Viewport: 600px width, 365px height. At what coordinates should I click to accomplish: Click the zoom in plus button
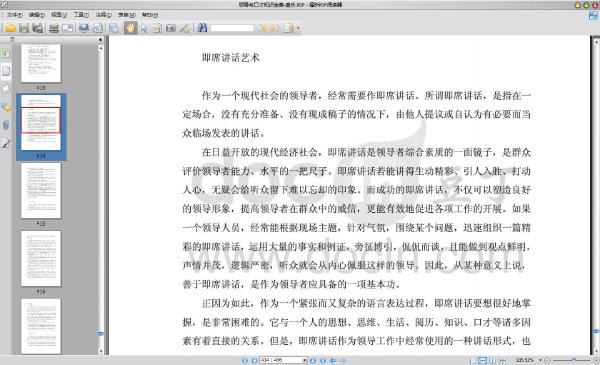pyautogui.click(x=596, y=360)
